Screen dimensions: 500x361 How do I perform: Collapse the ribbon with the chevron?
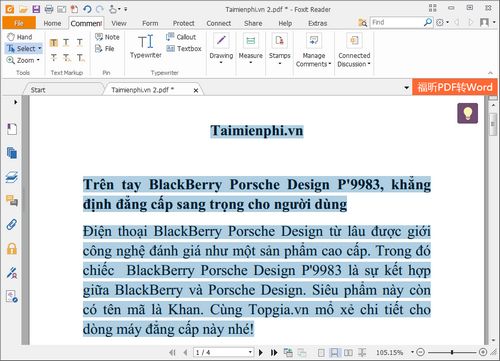(490, 73)
